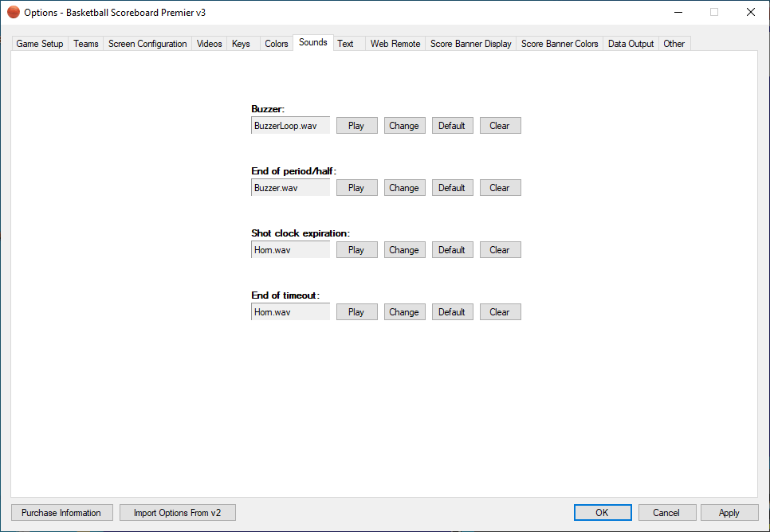Select the Buzzer.wav filename field
Screen dimensions: 770x532
(290, 188)
